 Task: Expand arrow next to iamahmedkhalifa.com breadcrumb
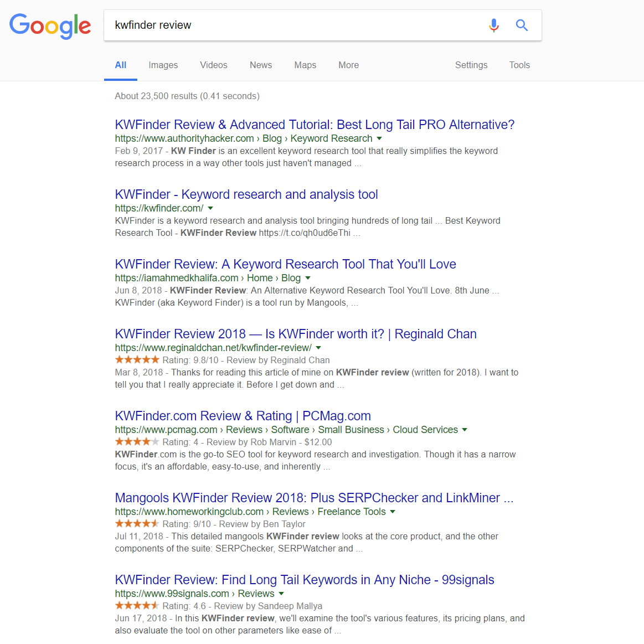click(308, 279)
